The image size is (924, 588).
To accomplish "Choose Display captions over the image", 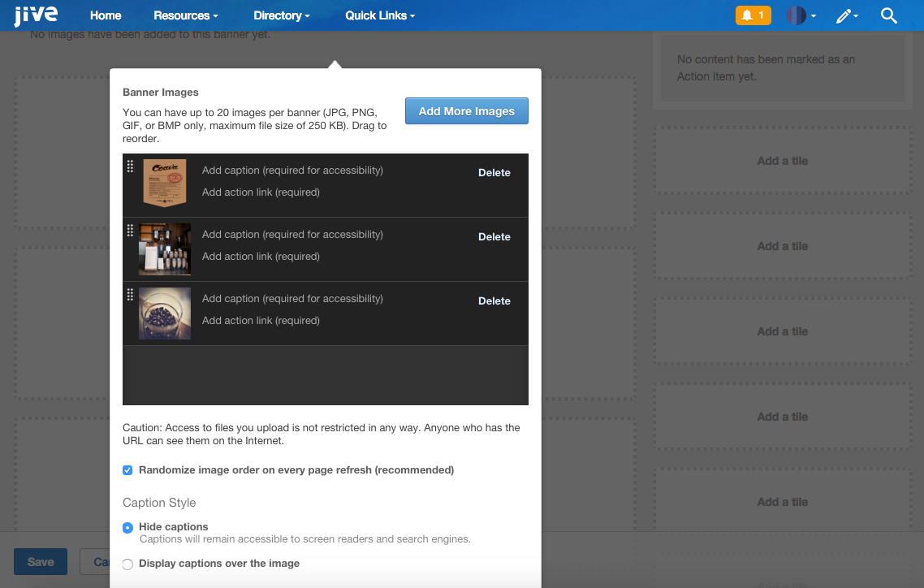I will [x=127, y=564].
